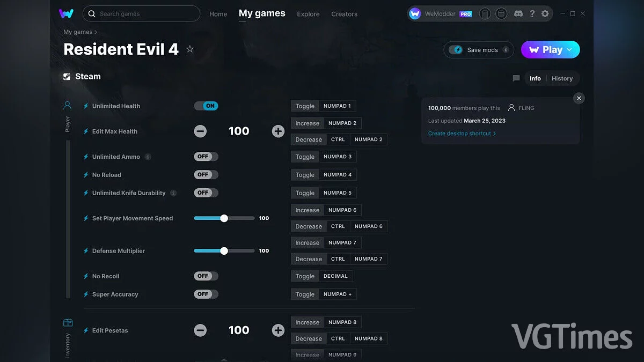Open the overlay window icon
The width and height of the screenshot is (644, 362).
pos(501,14)
